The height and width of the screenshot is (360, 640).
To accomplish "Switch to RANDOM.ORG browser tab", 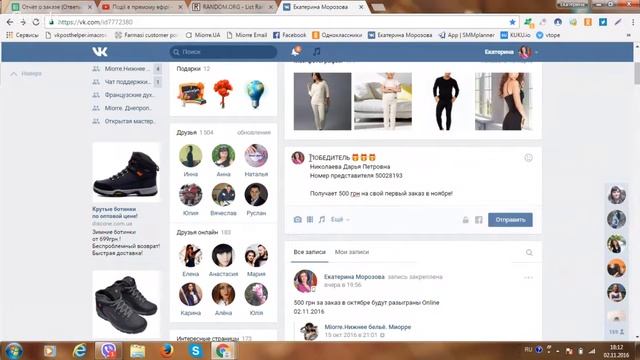I will click(232, 7).
